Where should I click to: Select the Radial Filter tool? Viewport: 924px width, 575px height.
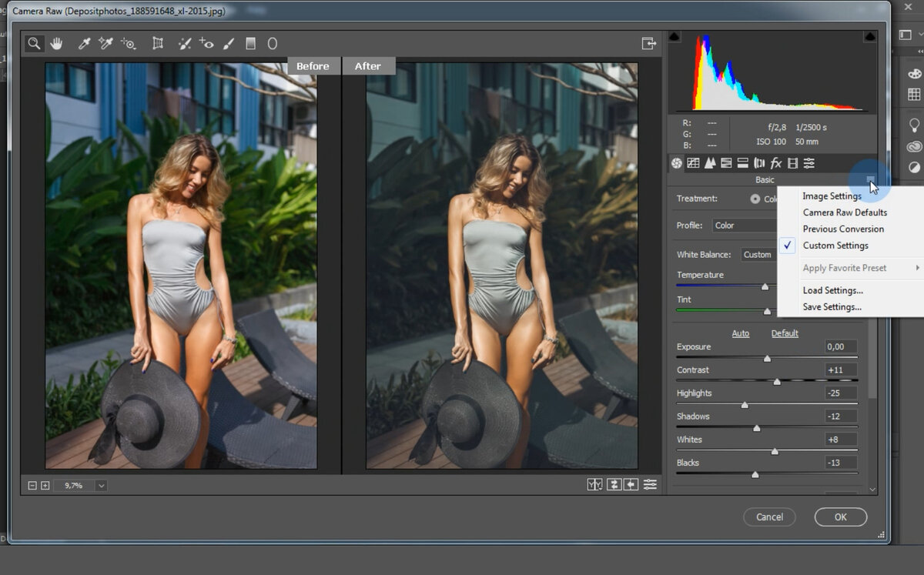(272, 44)
